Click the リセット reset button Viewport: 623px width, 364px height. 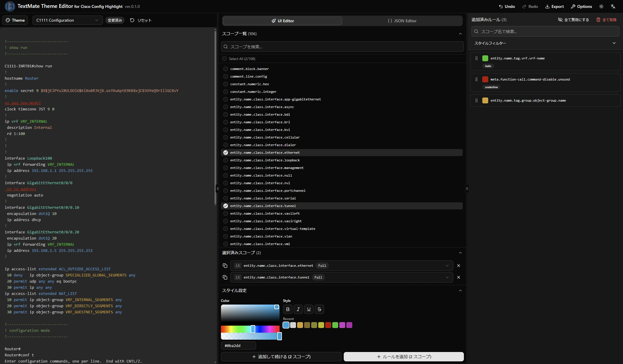141,20
